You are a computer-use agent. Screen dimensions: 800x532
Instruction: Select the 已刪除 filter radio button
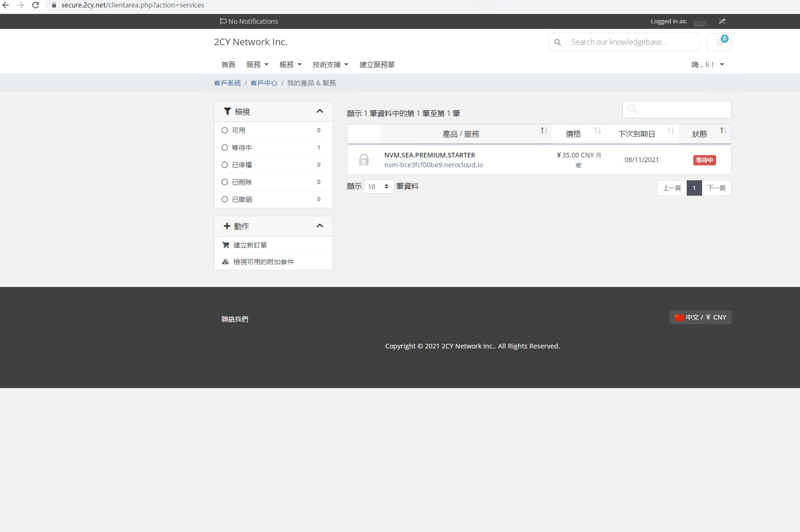coord(225,182)
